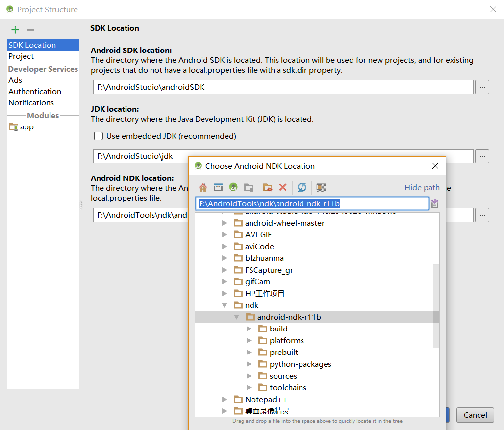
Task: Click the New Folder icon in chooser toolbar
Action: point(267,187)
